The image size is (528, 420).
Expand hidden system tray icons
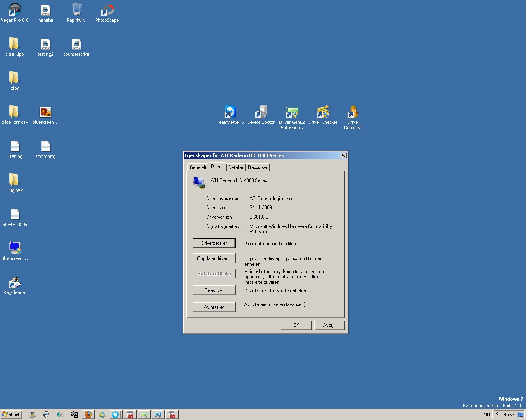tap(498, 415)
